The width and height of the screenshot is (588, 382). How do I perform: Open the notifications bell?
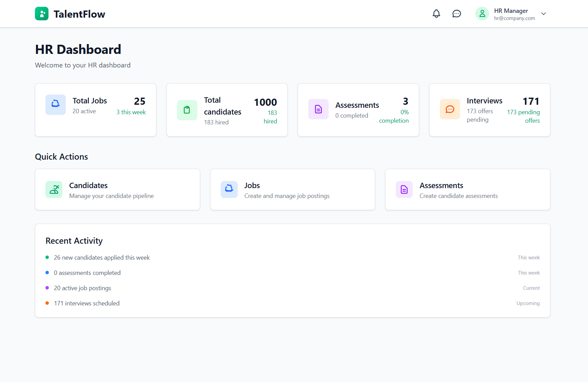pyautogui.click(x=436, y=14)
